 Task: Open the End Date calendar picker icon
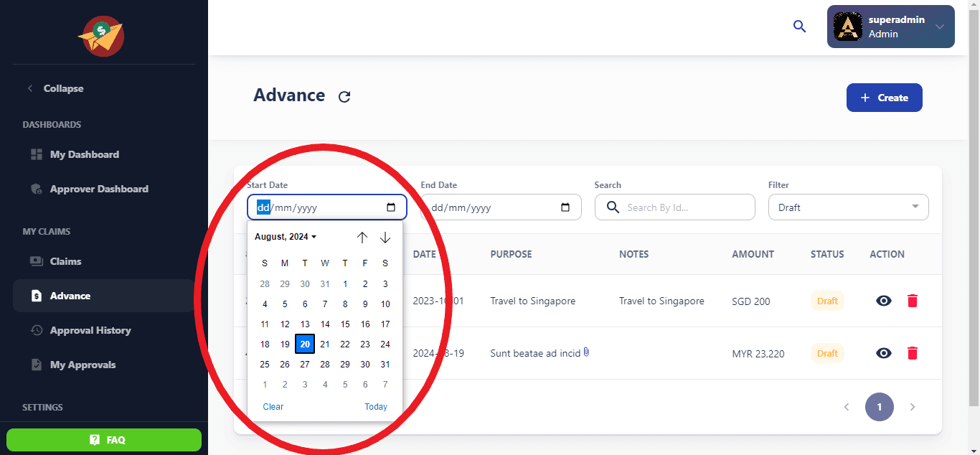pos(565,207)
